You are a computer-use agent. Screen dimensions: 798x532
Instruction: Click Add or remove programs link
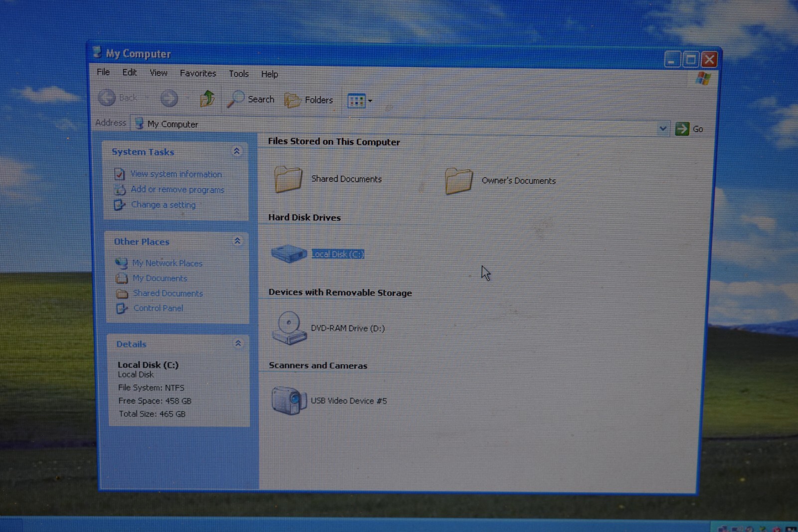pos(178,189)
